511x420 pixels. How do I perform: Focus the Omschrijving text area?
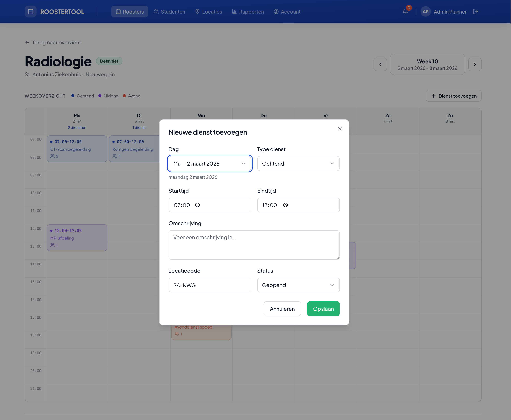point(254,245)
